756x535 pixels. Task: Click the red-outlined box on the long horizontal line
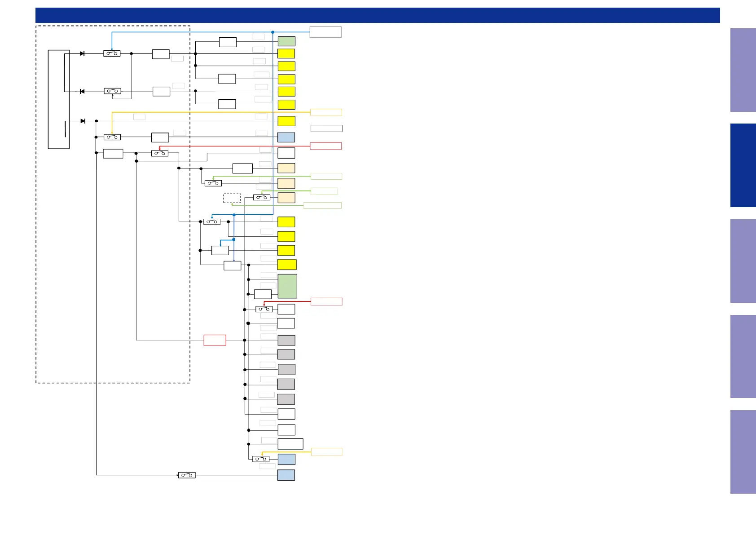215,340
